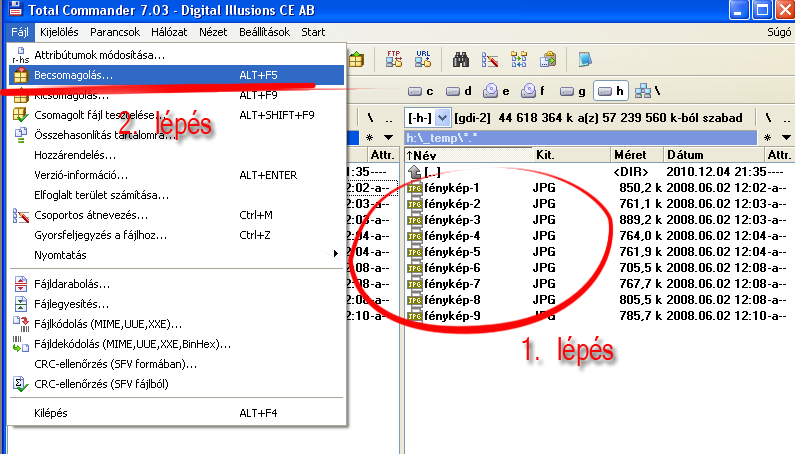The width and height of the screenshot is (795, 454).
Task: Open the Beállítások menu
Action: [264, 32]
